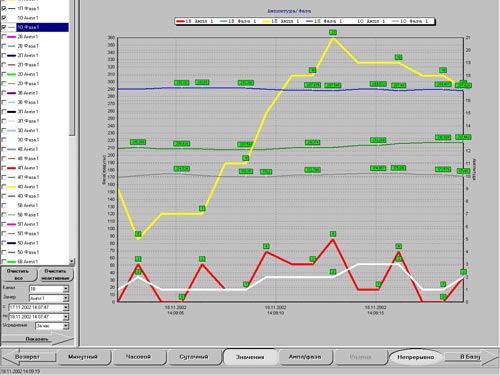
Task: Click the 14:09:05 time axis label
Action: [x=175, y=310]
